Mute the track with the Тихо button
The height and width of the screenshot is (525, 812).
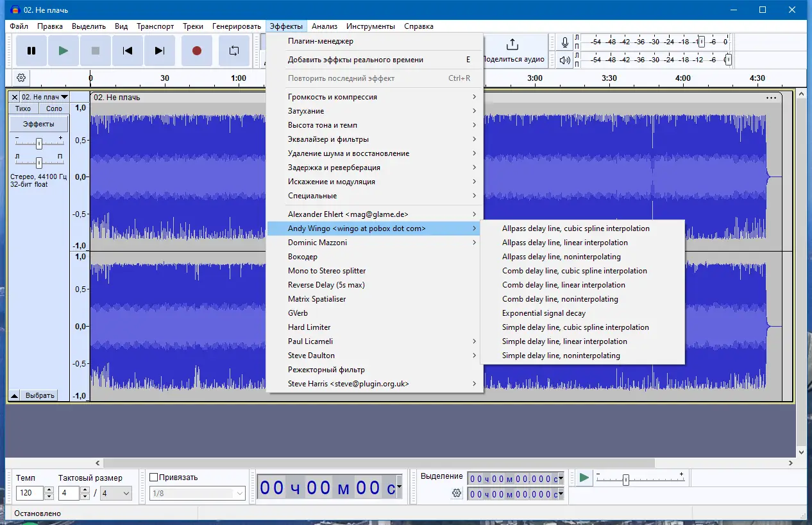(23, 108)
